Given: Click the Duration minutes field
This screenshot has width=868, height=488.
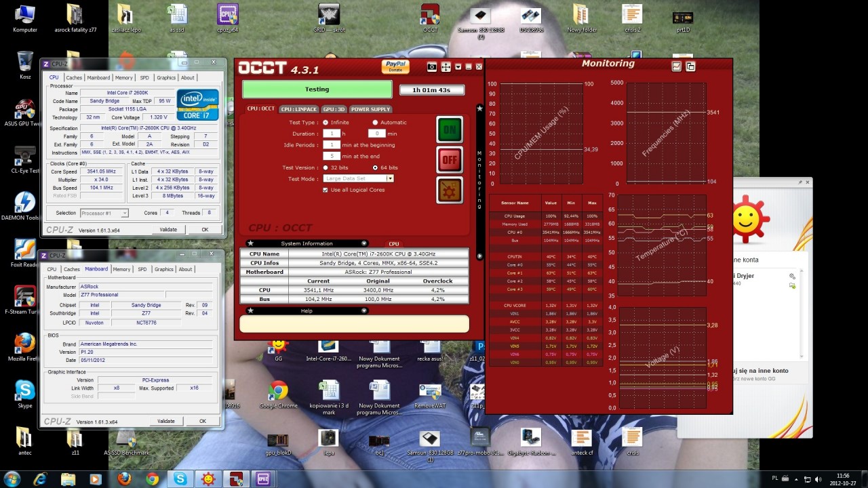Looking at the screenshot, I should coord(376,134).
